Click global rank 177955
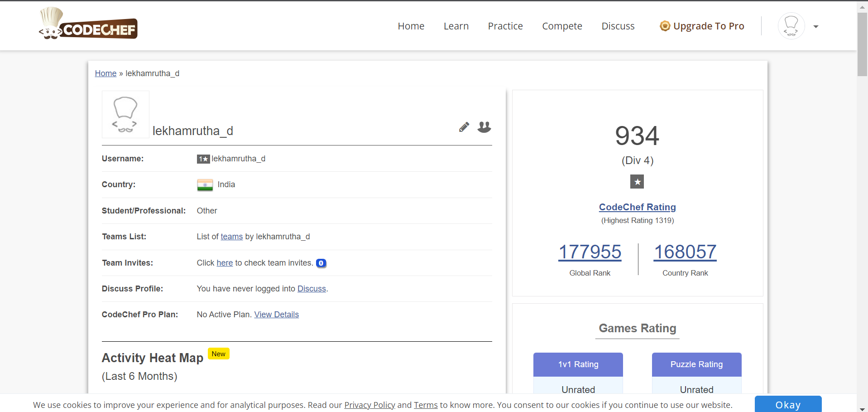Viewport: 868px width, 412px height. [x=590, y=252]
